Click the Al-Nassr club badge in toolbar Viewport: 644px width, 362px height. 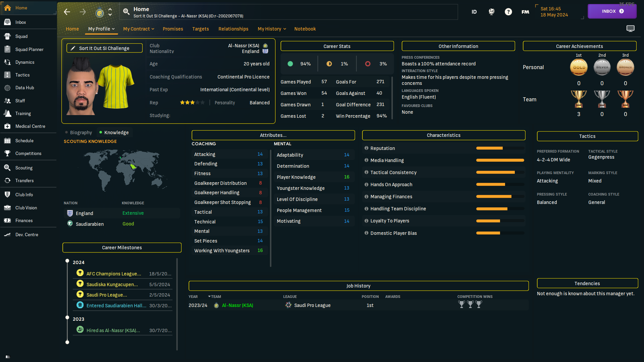[99, 13]
